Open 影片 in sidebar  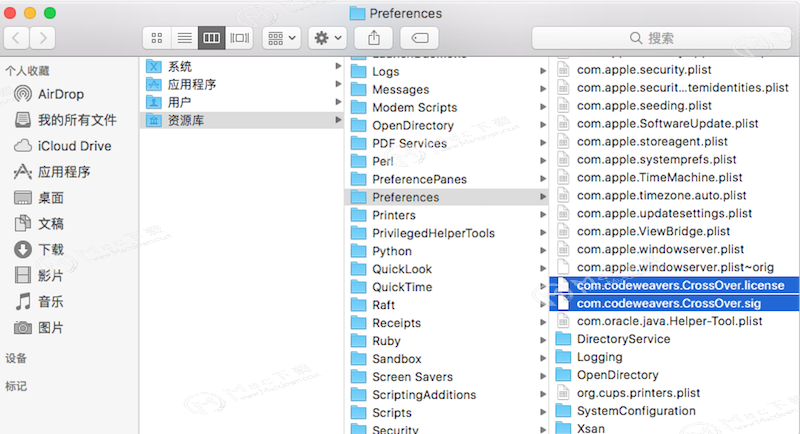click(x=38, y=275)
